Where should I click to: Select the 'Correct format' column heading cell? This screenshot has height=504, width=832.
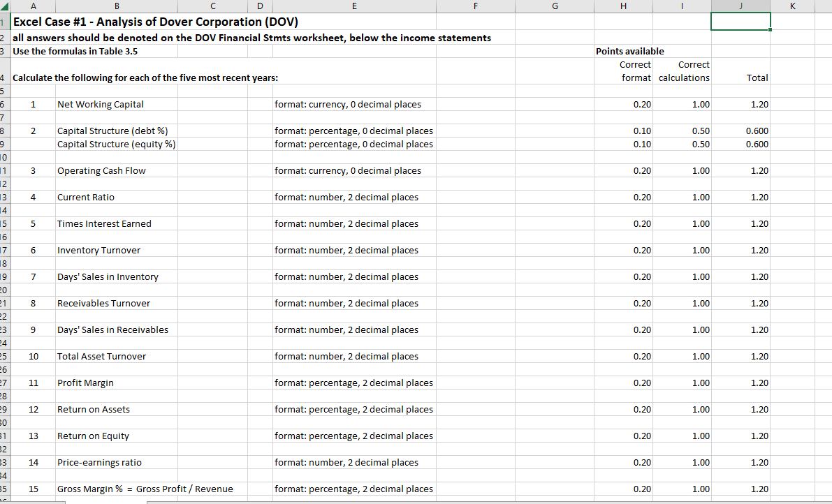[623, 71]
